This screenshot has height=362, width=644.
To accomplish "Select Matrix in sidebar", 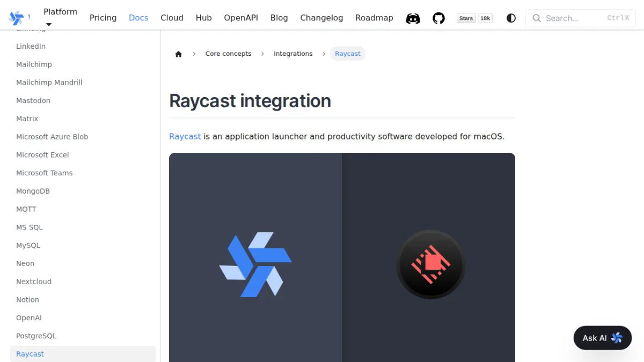I will (x=27, y=119).
